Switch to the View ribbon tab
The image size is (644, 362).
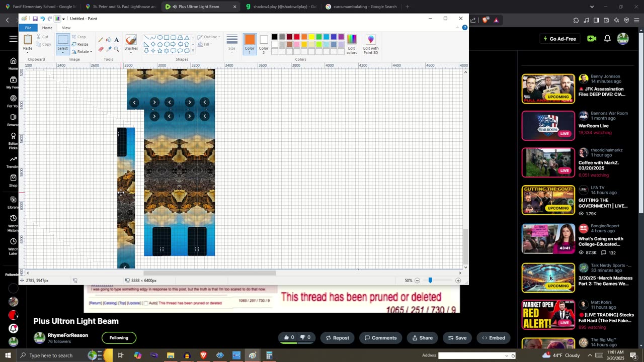(x=66, y=28)
